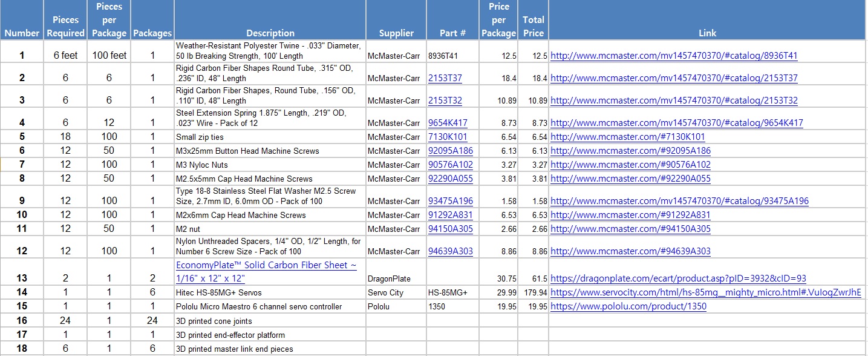Image resolution: width=868 pixels, height=356 pixels.
Task: Select the Supplier column header
Action: coord(396,20)
